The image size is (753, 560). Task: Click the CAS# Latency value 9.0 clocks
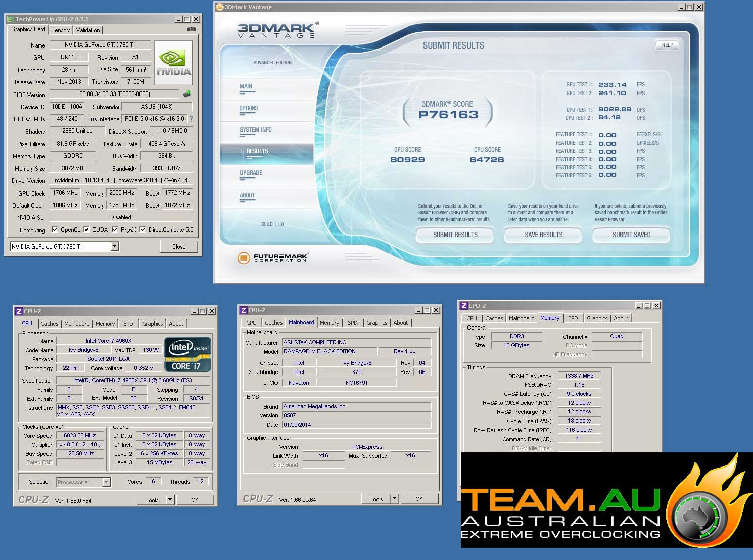coord(579,394)
